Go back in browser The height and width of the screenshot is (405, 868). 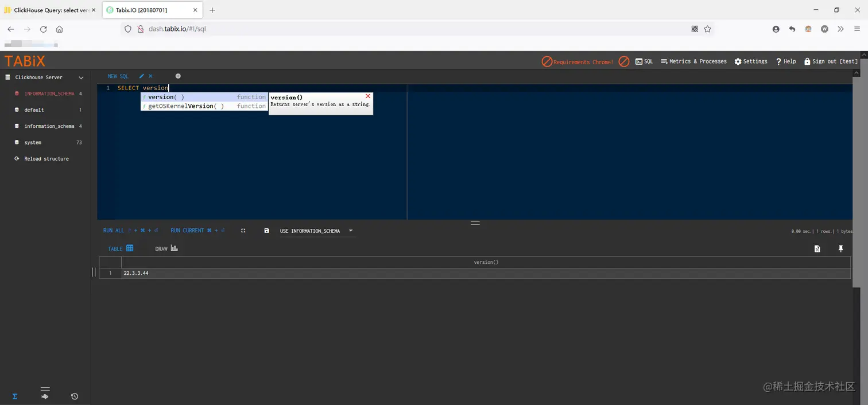click(x=10, y=29)
